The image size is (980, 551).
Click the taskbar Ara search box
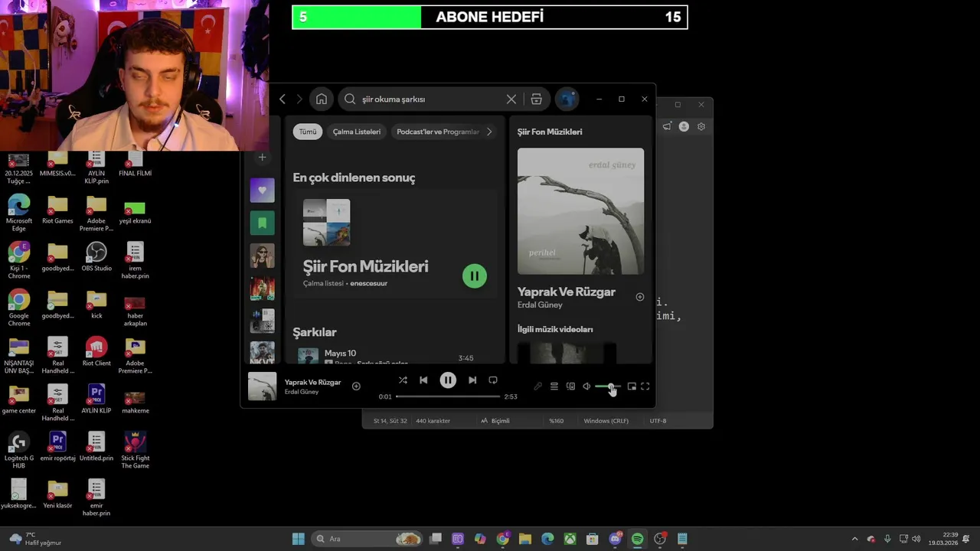(x=367, y=539)
